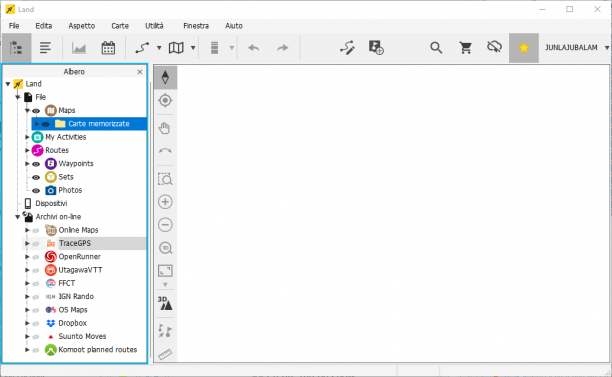Click the full screen expand icon

pyautogui.click(x=165, y=270)
